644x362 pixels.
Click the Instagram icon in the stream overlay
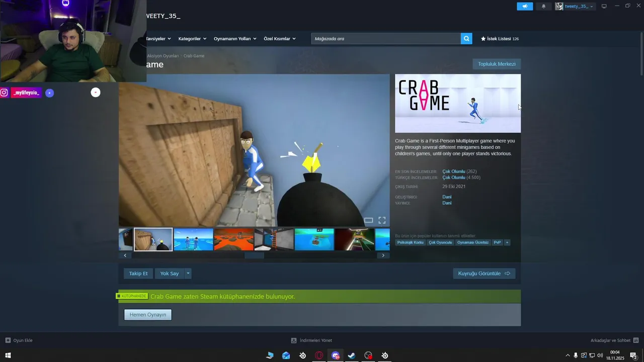click(x=4, y=93)
